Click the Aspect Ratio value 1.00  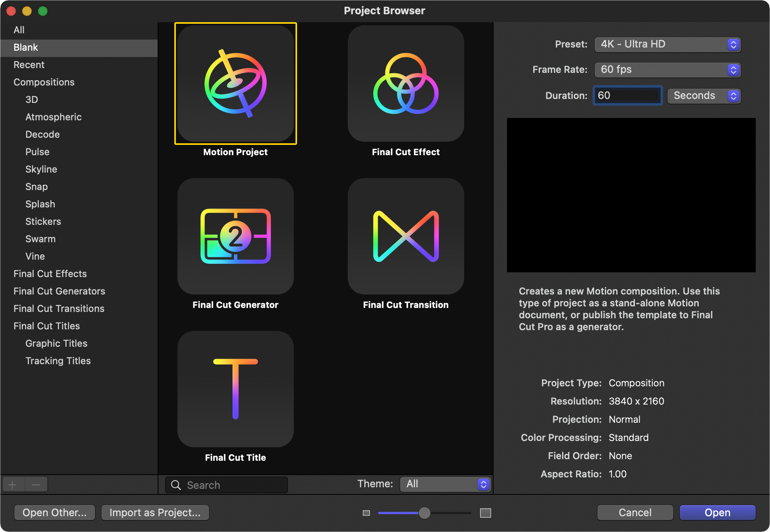coord(618,474)
